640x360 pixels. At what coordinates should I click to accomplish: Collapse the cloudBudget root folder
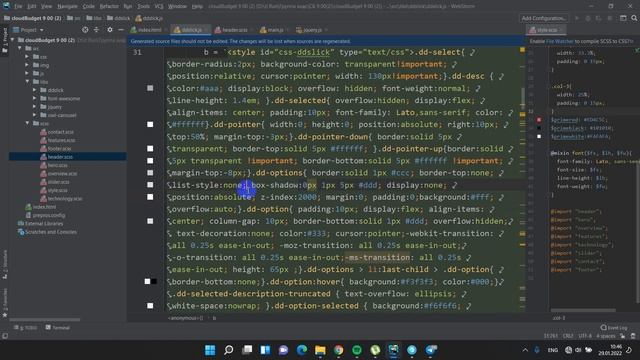(x=13, y=40)
